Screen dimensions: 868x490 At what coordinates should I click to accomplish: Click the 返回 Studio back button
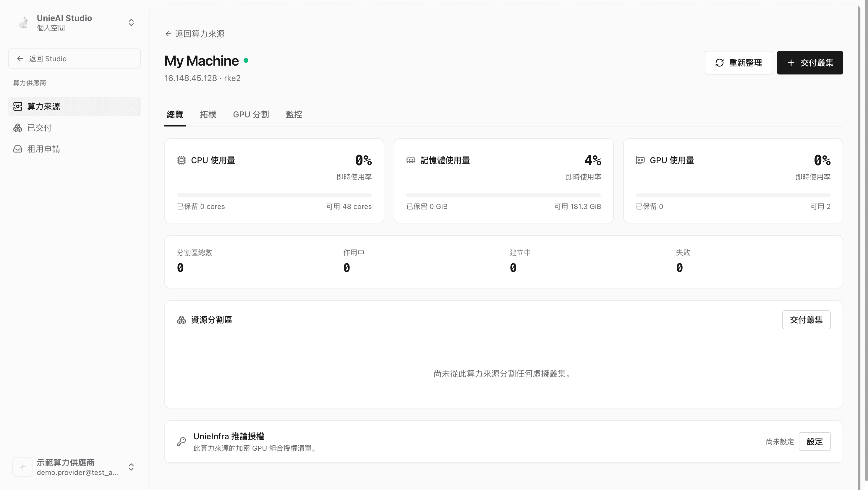(75, 59)
